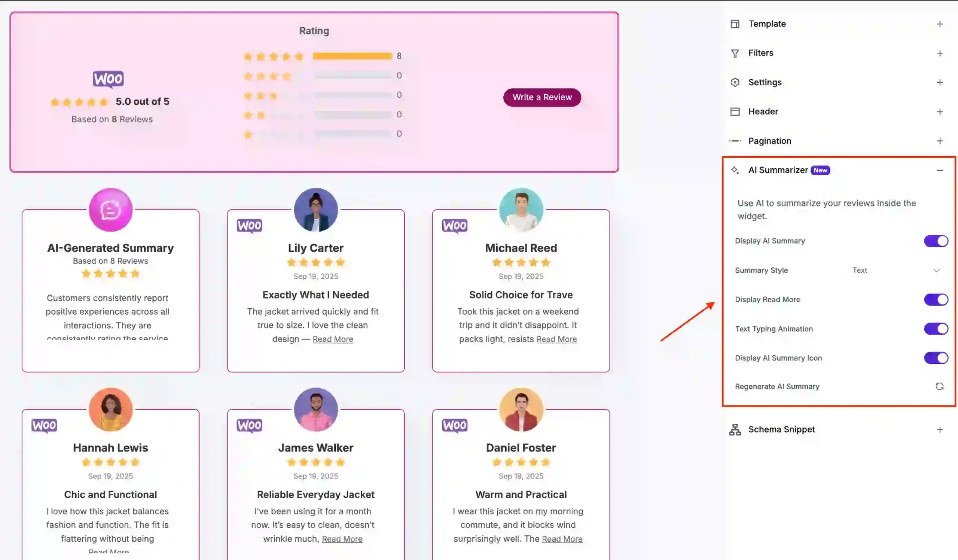The image size is (958, 560).
Task: Select the Pagination icon in the sidebar
Action: [736, 141]
